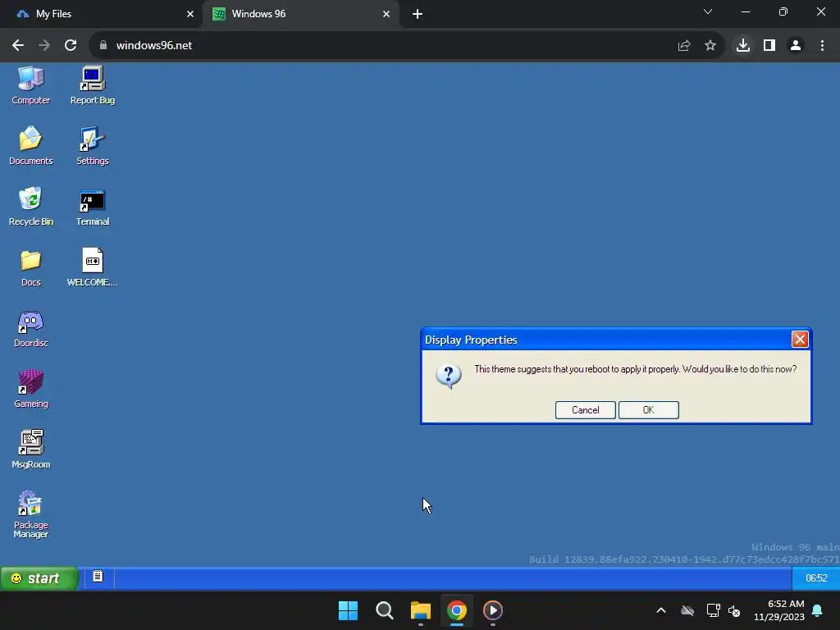Go forward in browser history
Image resolution: width=840 pixels, height=630 pixels.
point(44,46)
